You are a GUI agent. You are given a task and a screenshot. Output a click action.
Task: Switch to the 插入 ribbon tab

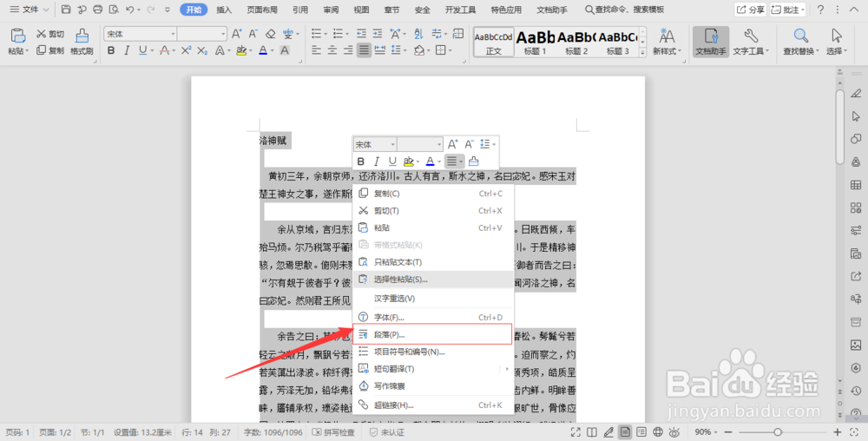224,10
